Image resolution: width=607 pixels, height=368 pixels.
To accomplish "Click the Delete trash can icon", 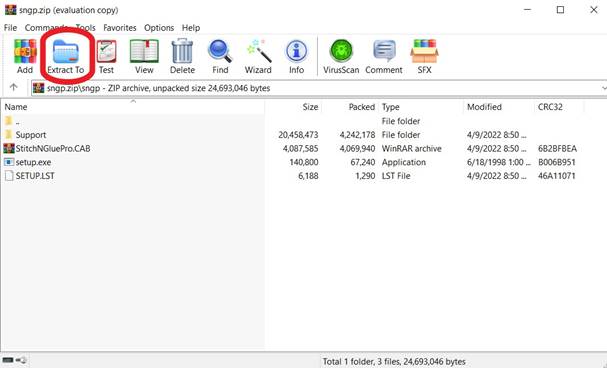I will (182, 56).
